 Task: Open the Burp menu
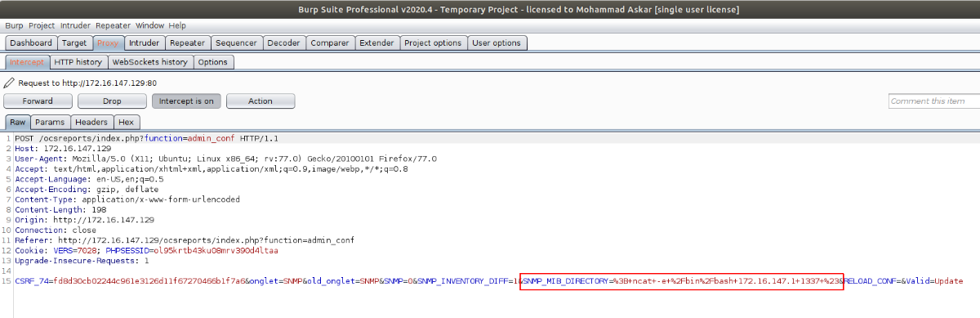point(14,25)
